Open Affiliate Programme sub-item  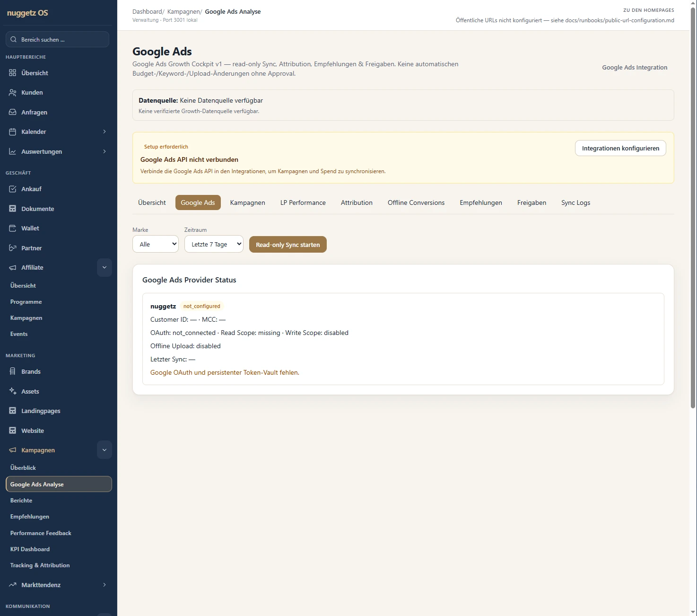point(26,302)
